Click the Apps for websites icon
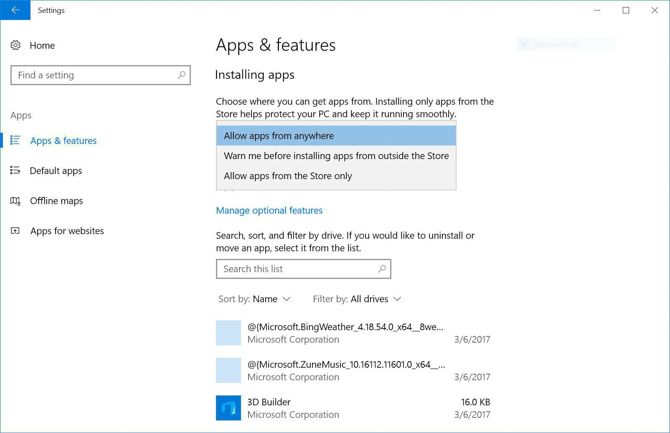 pos(15,231)
